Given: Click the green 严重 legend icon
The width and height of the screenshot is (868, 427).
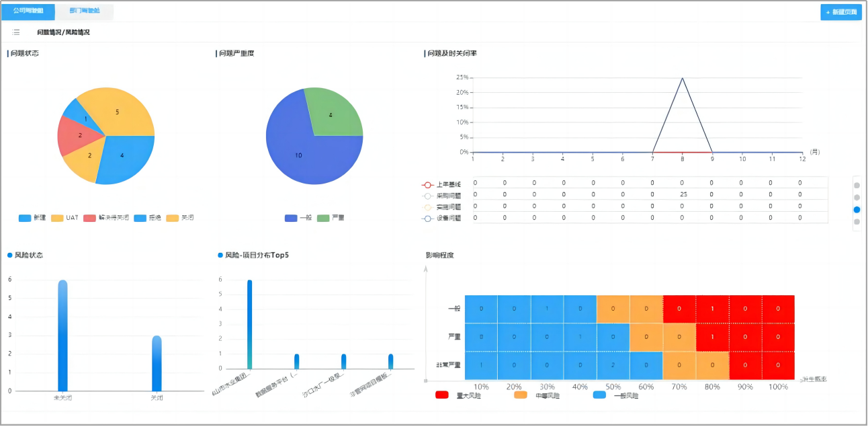Looking at the screenshot, I should (323, 218).
